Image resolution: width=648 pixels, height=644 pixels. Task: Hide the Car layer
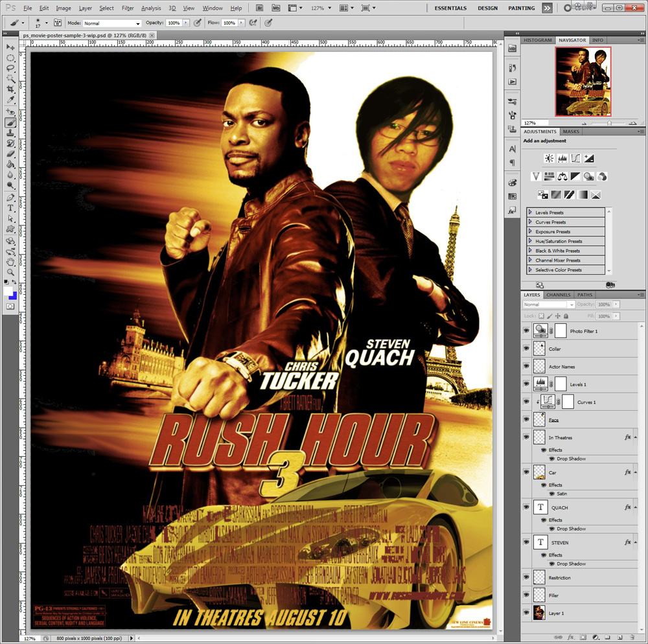click(526, 472)
